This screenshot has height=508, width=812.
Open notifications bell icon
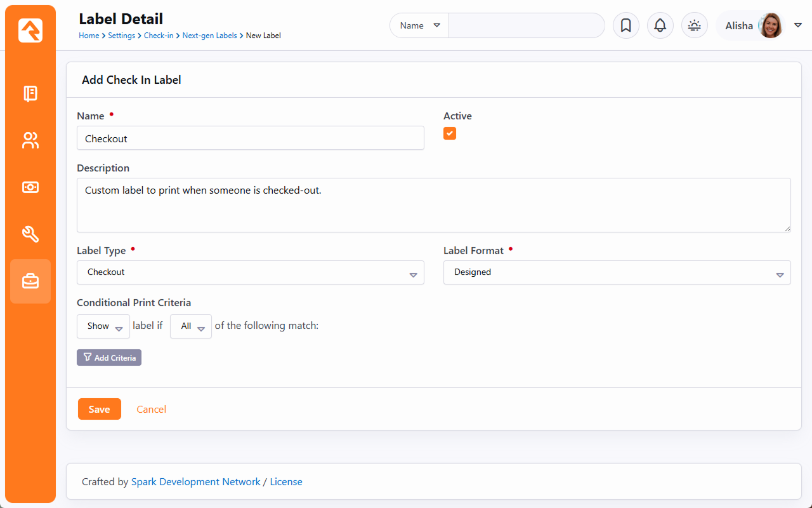(660, 25)
